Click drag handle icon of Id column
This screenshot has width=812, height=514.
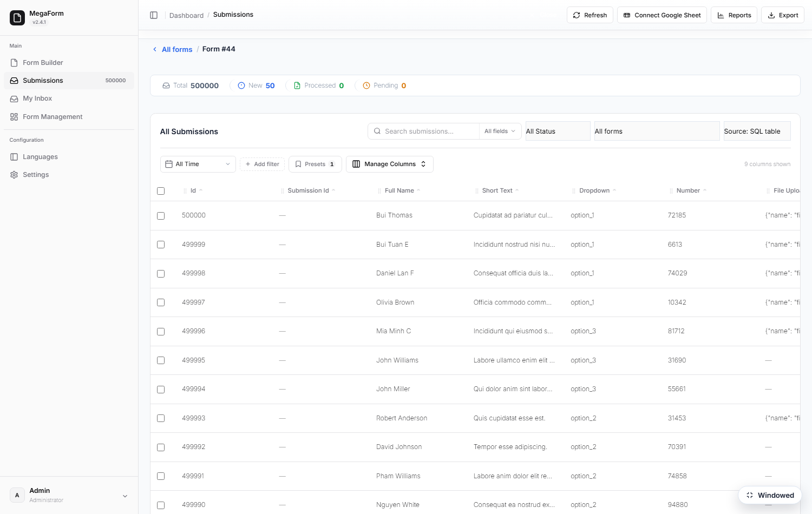coord(185,191)
